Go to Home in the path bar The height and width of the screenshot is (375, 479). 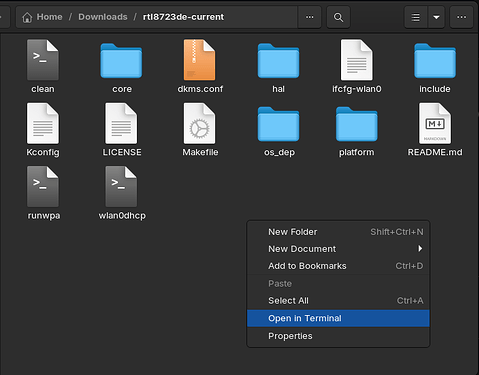[x=42, y=17]
